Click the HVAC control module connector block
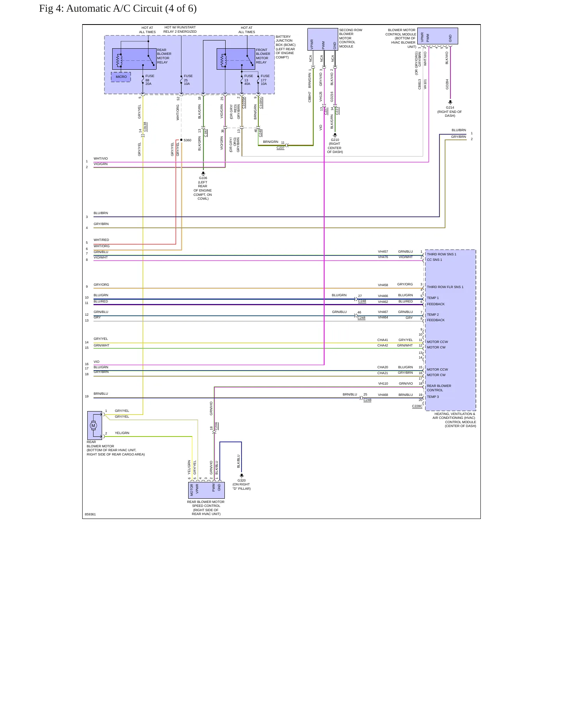Viewport: 563px width, 728px height. tap(450, 330)
